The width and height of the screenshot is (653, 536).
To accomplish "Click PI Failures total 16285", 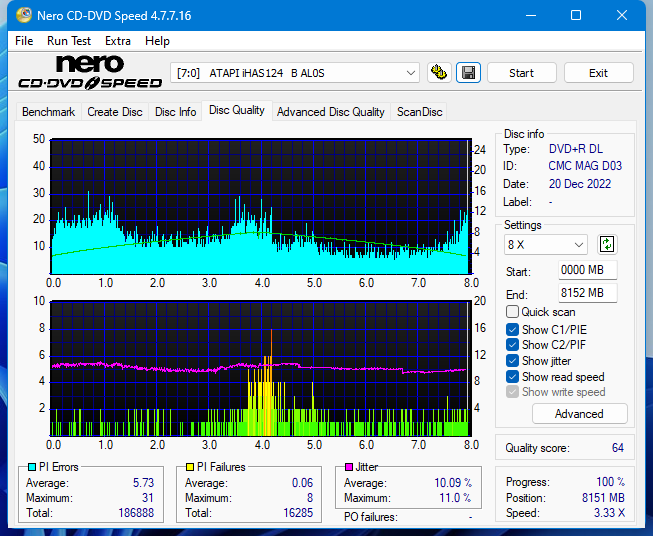I will coord(298,513).
